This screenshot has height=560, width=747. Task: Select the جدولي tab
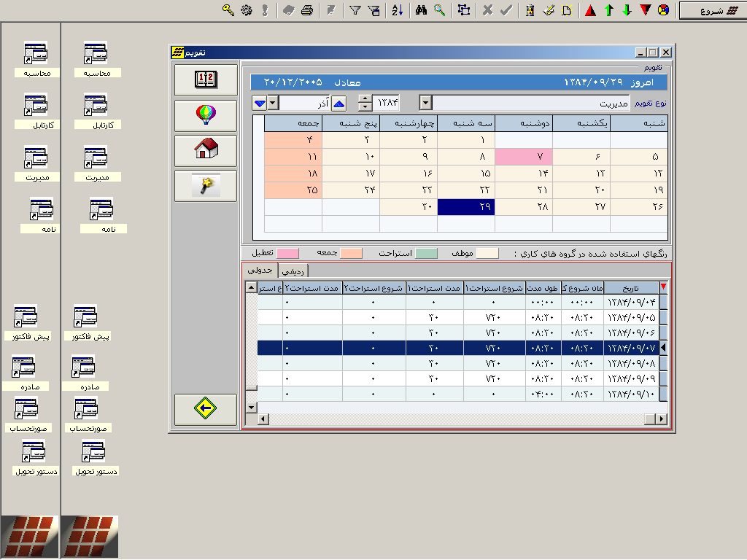260,271
